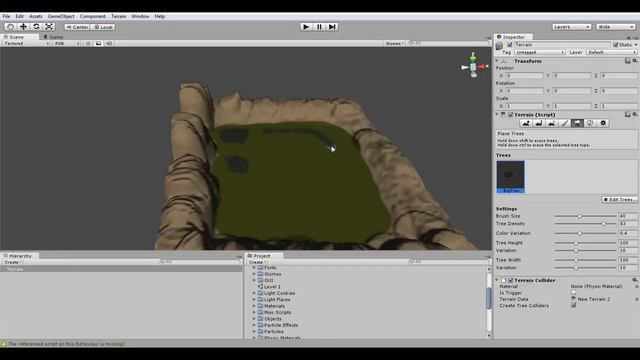640x360 pixels.
Task: Expand the Light Cookies folder
Action: (x=254, y=293)
